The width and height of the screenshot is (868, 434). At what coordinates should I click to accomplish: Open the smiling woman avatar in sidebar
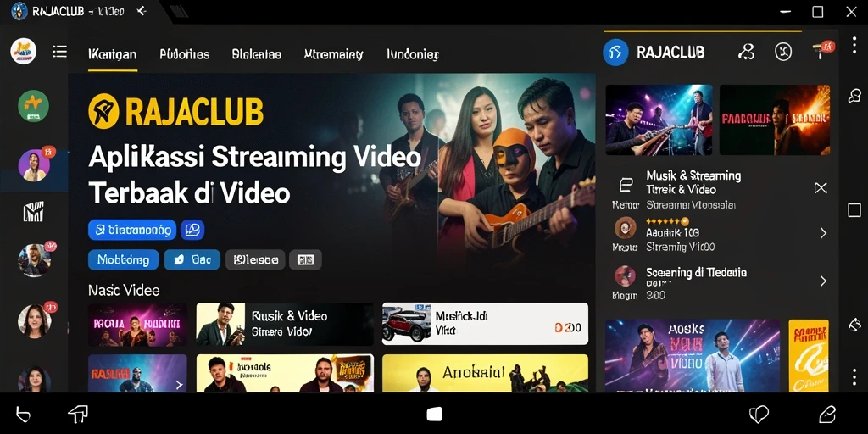[x=34, y=320]
